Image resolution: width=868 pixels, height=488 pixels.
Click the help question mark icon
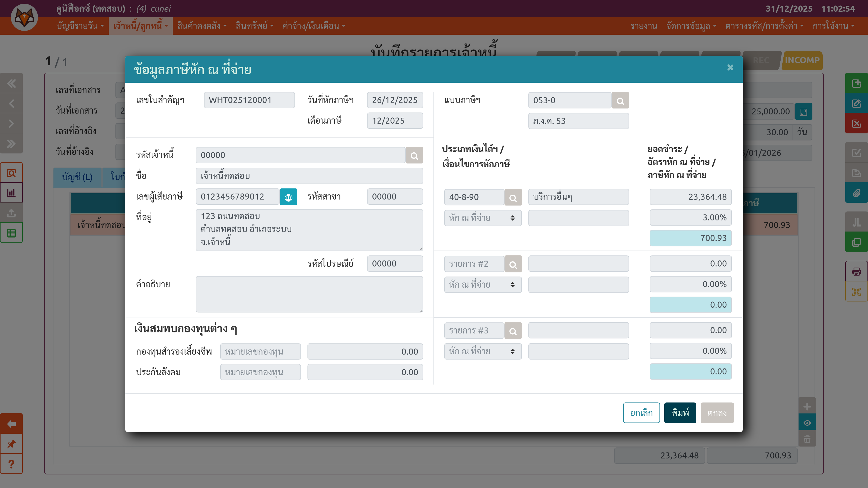tap(11, 464)
